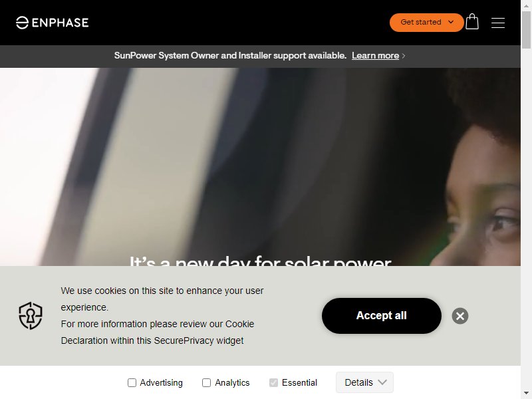532x399 pixels.
Task: Click the scrollbar up arrow
Action: tap(526, 5)
